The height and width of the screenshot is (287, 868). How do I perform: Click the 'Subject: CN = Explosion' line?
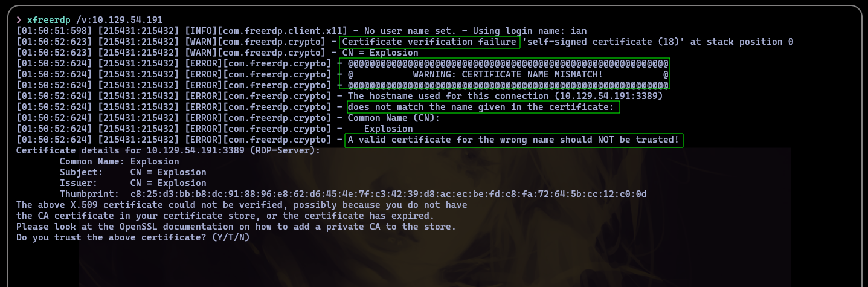tap(133, 172)
